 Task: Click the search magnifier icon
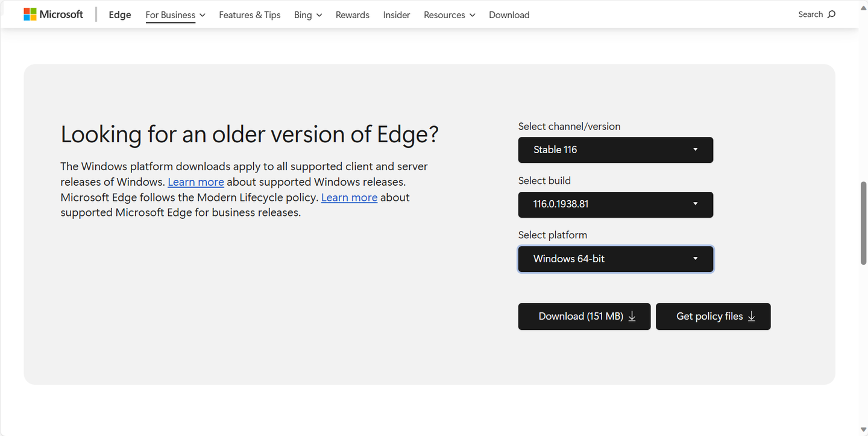click(832, 14)
